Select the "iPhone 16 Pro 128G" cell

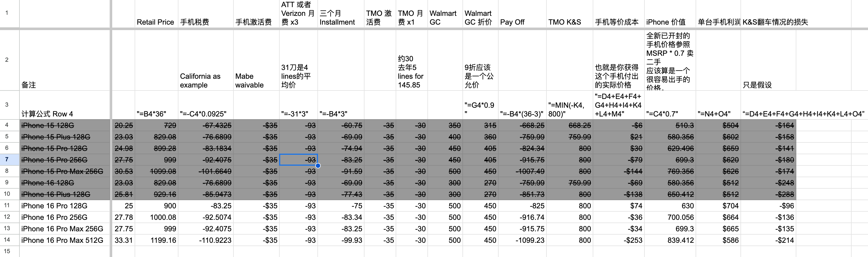(x=65, y=206)
